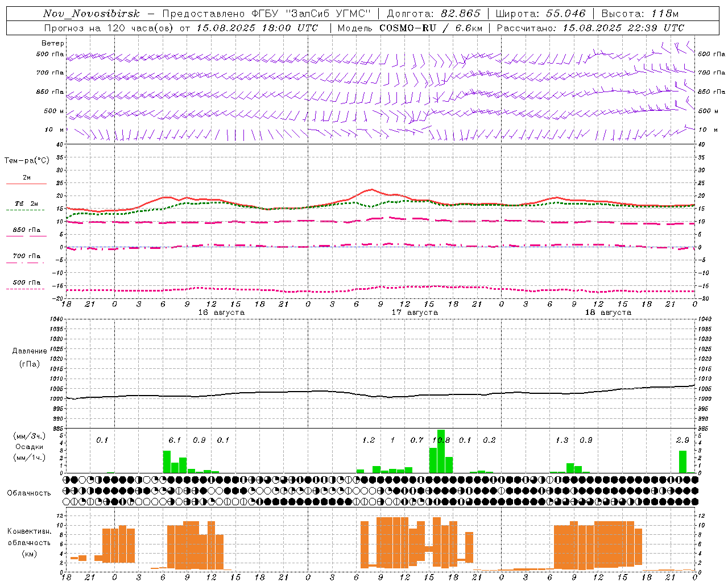Click the 17 августа date label
The width and height of the screenshot is (728, 582).
click(x=415, y=313)
